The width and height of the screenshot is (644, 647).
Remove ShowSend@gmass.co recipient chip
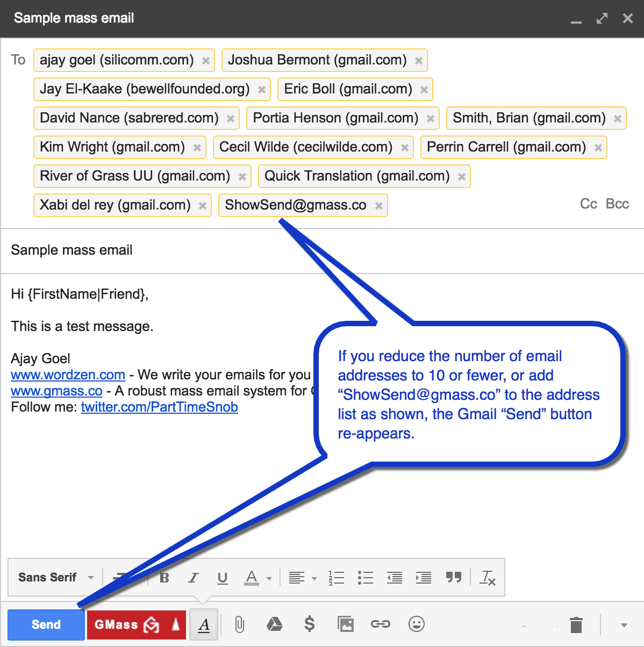pos(378,206)
